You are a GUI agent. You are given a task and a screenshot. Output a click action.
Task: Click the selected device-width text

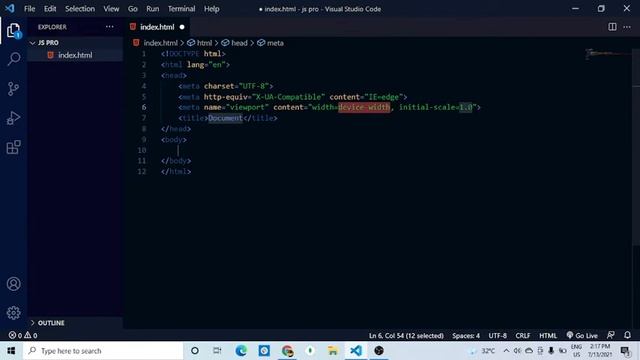(364, 107)
